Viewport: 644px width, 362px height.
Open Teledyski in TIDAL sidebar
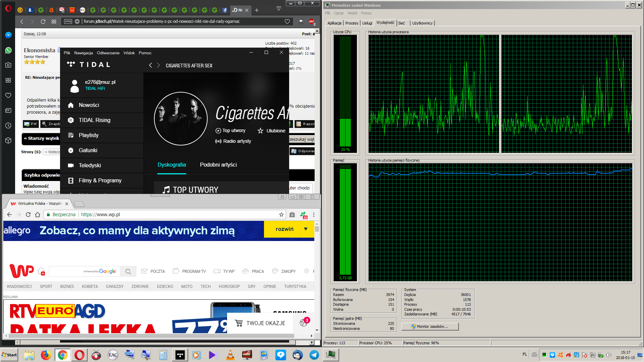point(90,165)
